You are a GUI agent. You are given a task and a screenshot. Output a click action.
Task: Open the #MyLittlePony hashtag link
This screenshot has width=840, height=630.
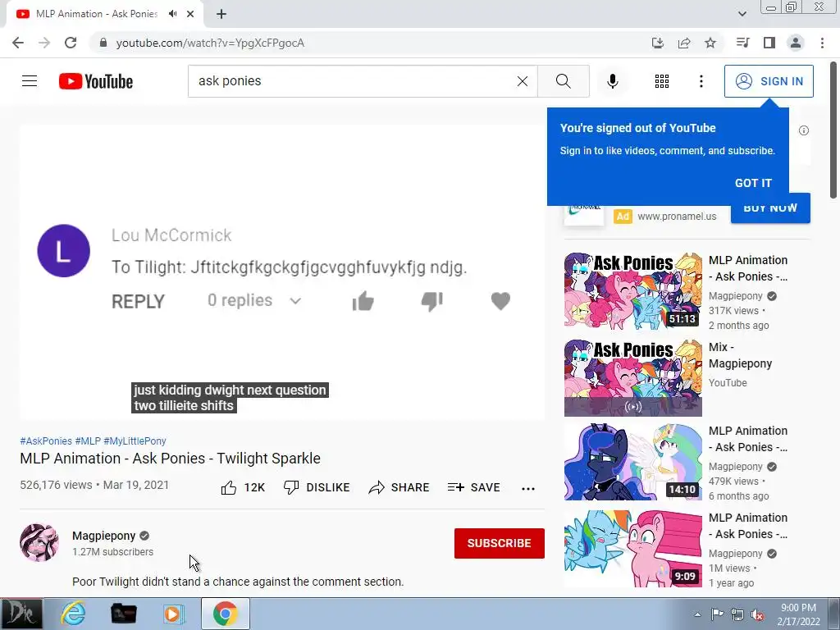[135, 441]
